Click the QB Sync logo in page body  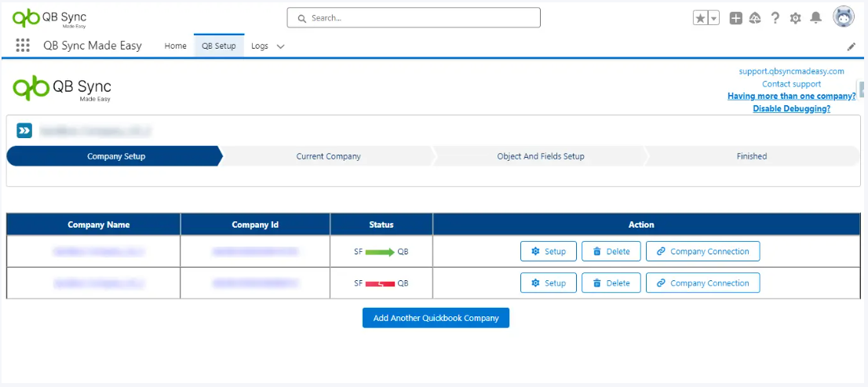tap(63, 89)
